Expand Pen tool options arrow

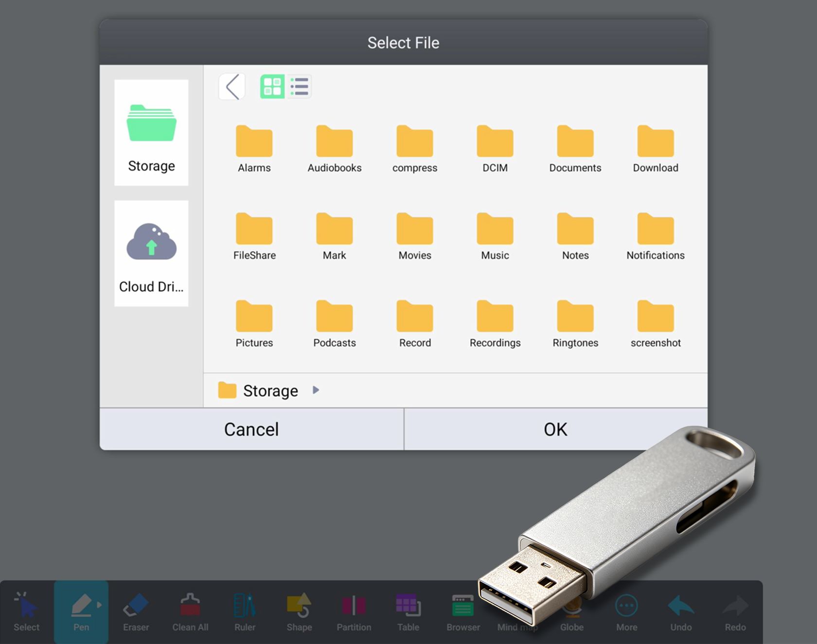pyautogui.click(x=99, y=605)
